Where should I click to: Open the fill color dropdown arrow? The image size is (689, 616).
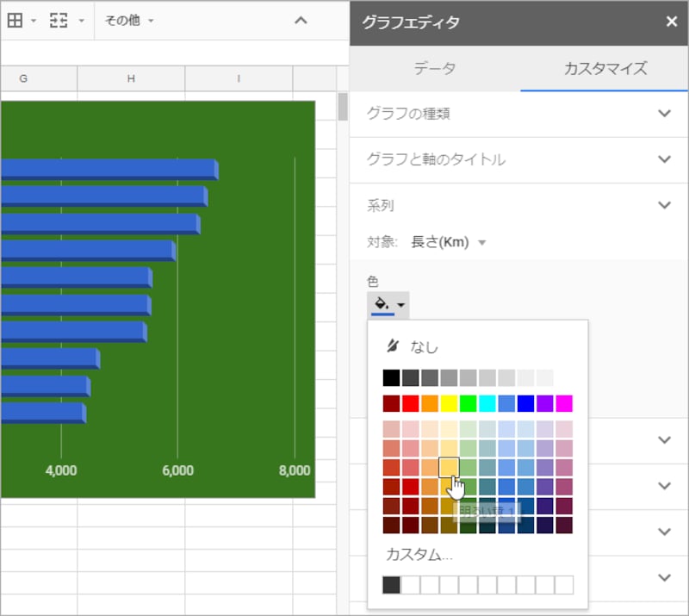(402, 303)
